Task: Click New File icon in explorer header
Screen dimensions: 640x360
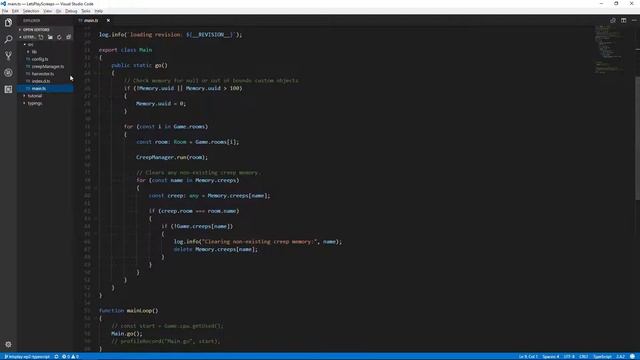Action: 41,37
